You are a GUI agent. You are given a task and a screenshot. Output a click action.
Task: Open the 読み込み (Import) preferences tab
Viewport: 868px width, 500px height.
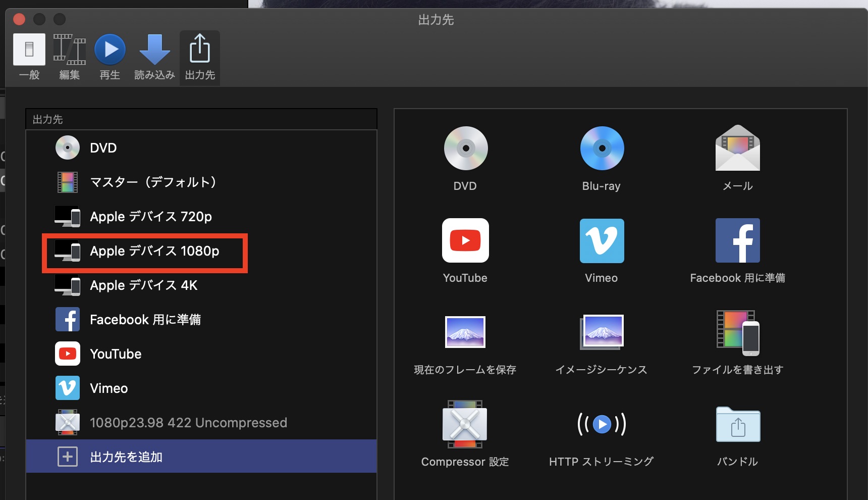click(x=154, y=57)
